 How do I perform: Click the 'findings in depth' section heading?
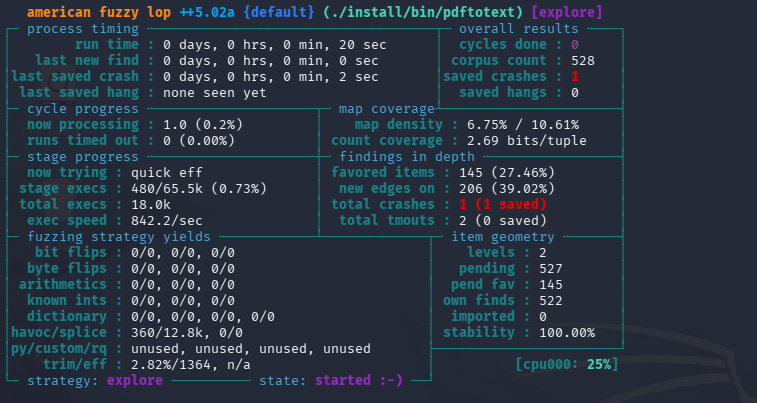pyautogui.click(x=407, y=157)
